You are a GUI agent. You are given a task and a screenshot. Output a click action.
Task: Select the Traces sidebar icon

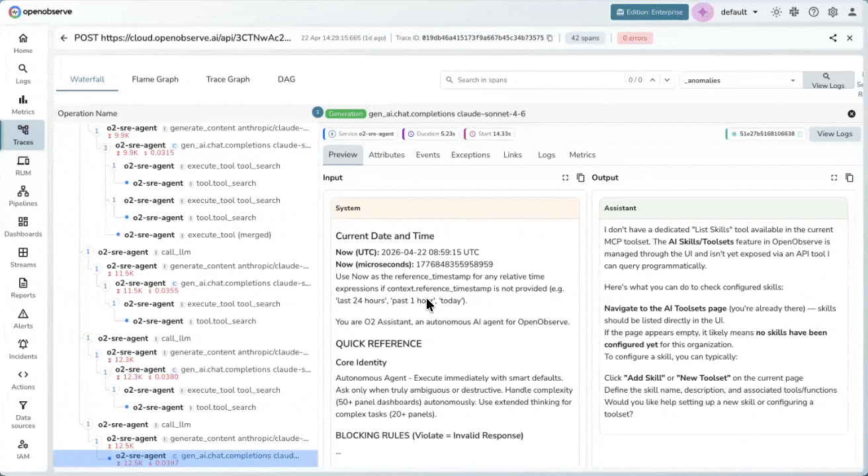(23, 135)
